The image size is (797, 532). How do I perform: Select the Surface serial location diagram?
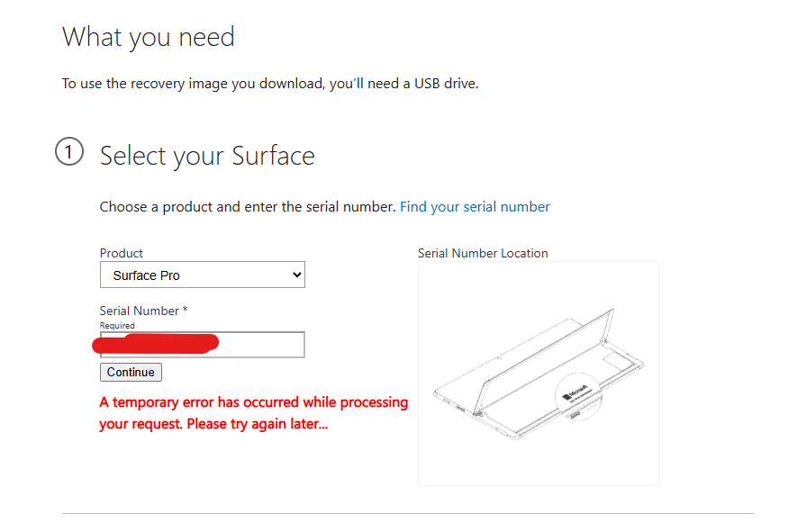(539, 374)
